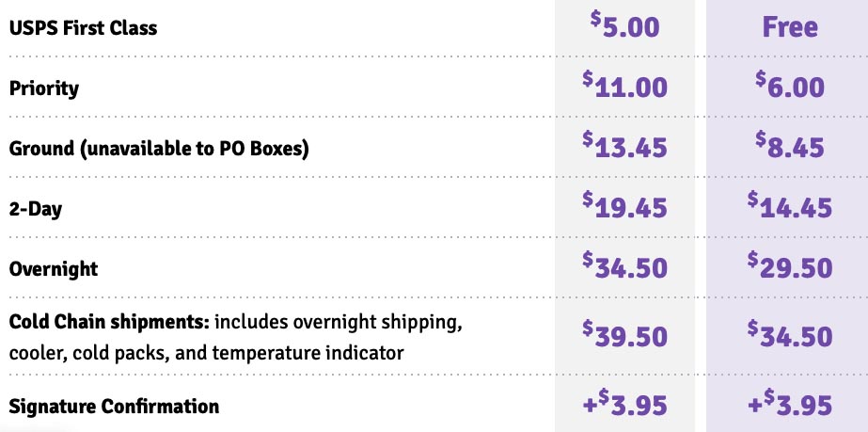Select the $19.45 2-Day price

[x=624, y=205]
